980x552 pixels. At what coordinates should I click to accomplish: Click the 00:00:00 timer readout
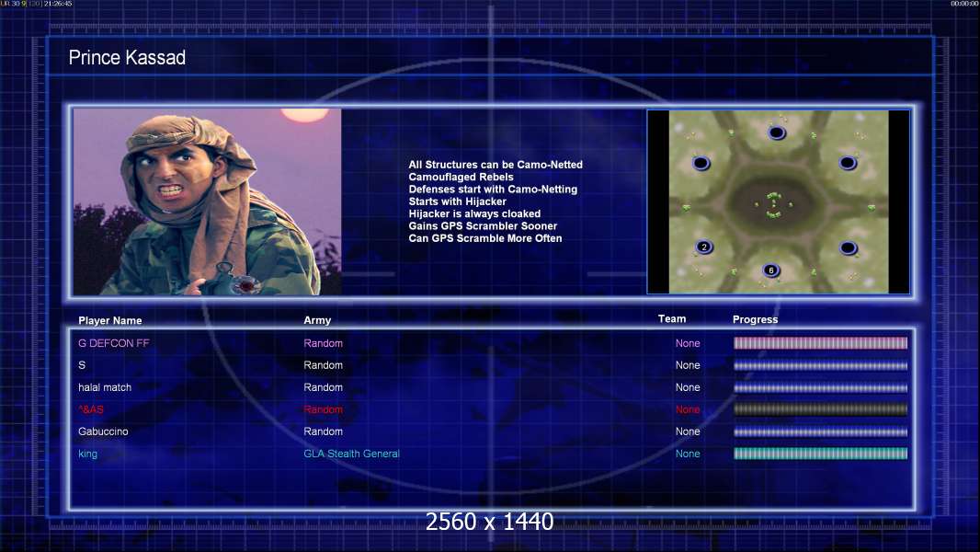click(964, 4)
